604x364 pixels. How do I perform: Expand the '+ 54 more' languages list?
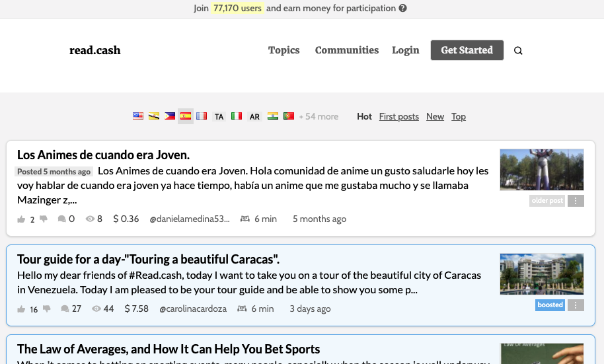pos(319,117)
